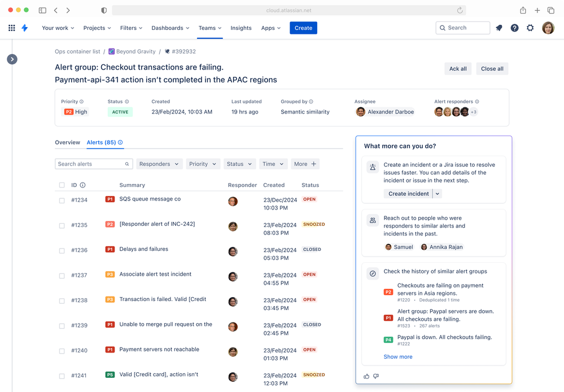
Task: Open the help question mark icon
Action: (514, 28)
